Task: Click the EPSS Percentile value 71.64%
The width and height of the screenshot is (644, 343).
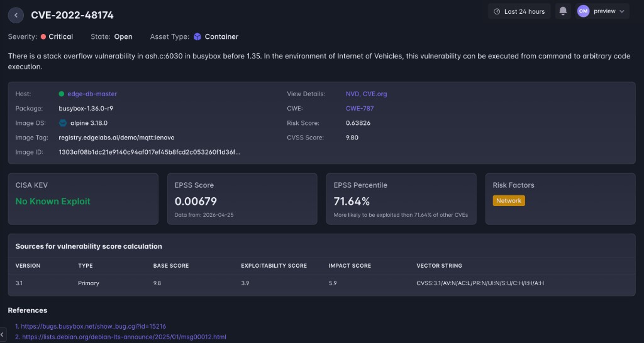Action: click(352, 201)
